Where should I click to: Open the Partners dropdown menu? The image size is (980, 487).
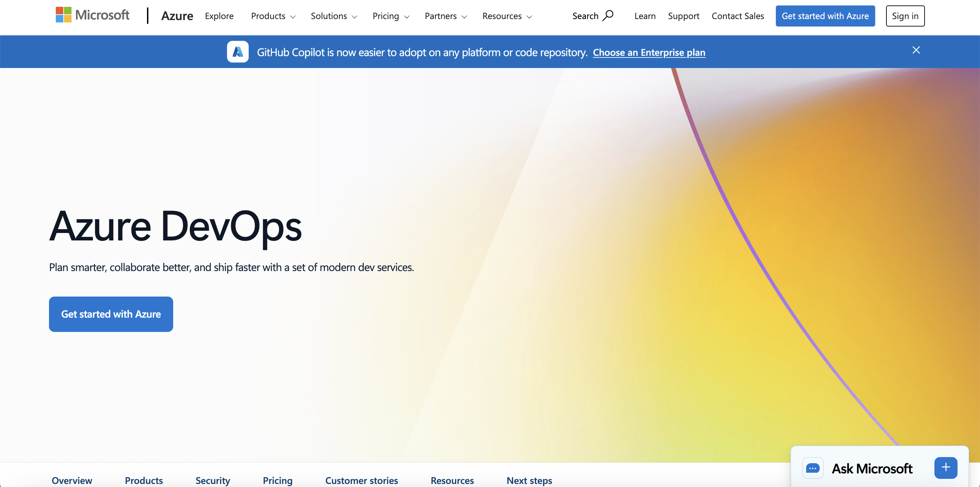pos(445,16)
